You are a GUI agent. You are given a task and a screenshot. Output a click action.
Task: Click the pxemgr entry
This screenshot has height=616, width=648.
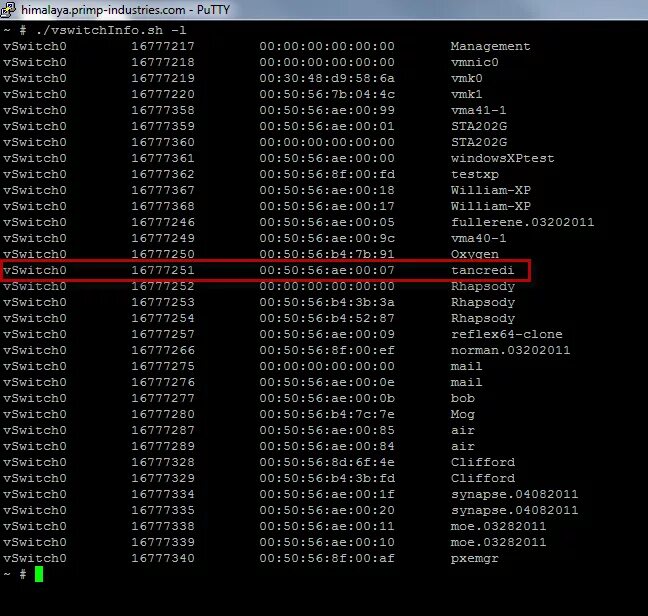point(474,559)
